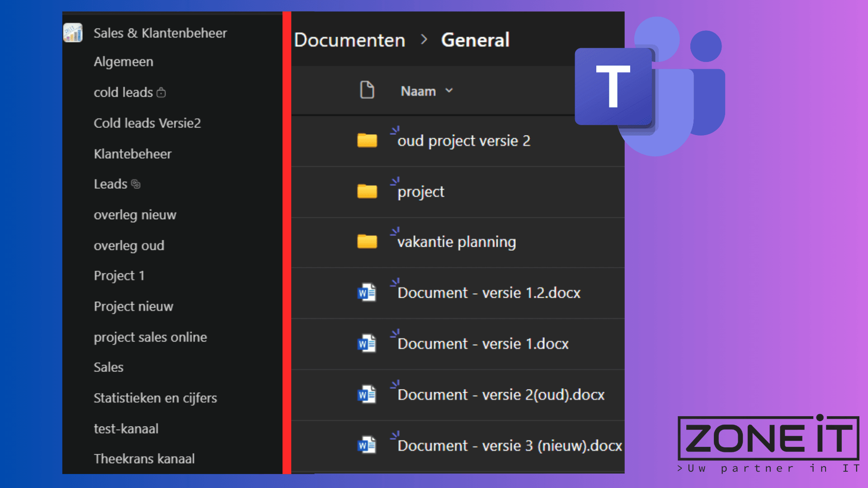Image resolution: width=868 pixels, height=488 pixels.
Task: Click the file type column header icon
Action: (367, 90)
